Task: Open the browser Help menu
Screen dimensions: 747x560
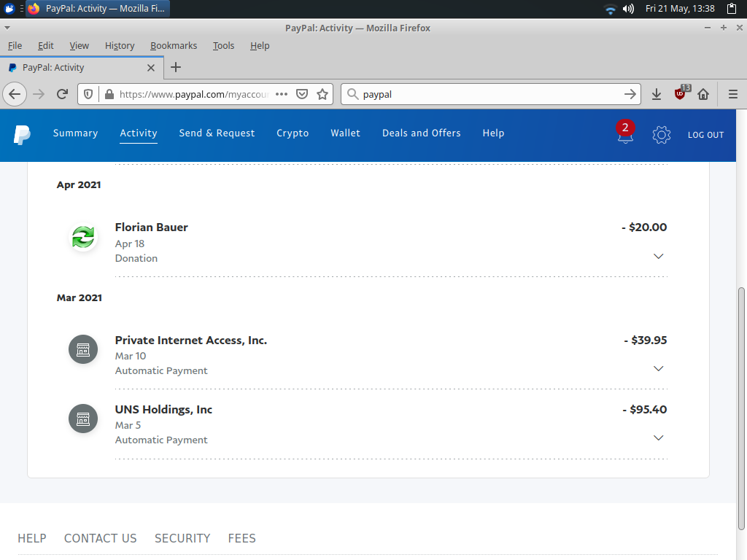Action: (x=260, y=46)
